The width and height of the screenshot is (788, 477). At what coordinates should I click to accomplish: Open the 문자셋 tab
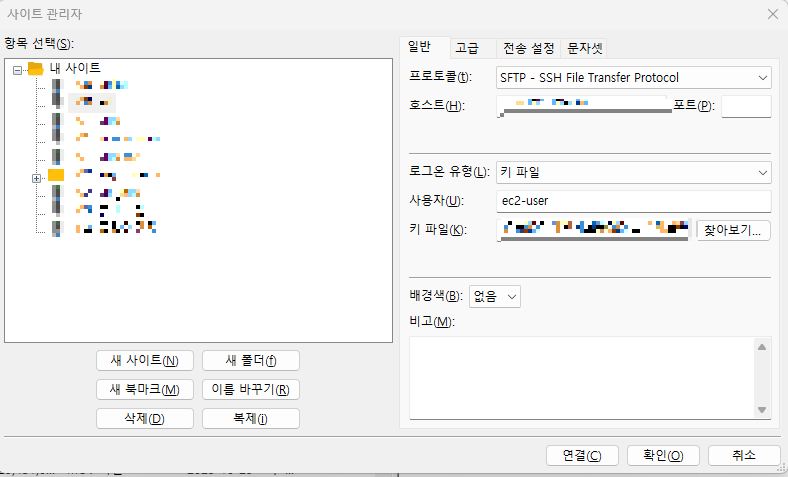click(584, 48)
